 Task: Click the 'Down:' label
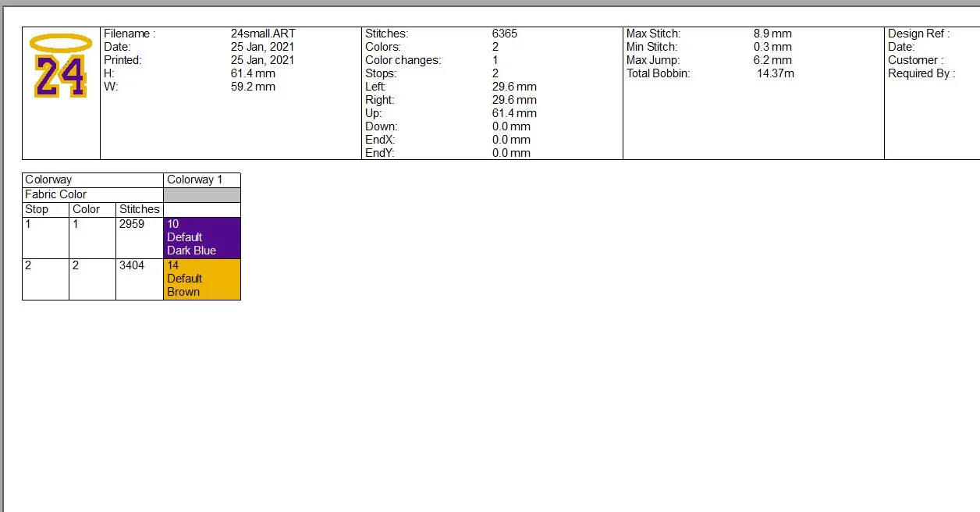[381, 126]
